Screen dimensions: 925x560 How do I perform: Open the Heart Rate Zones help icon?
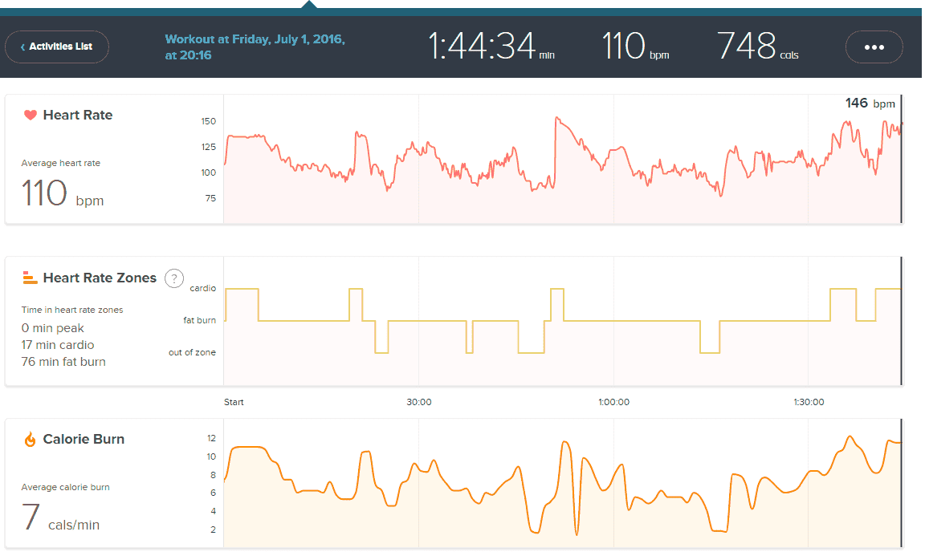(174, 278)
